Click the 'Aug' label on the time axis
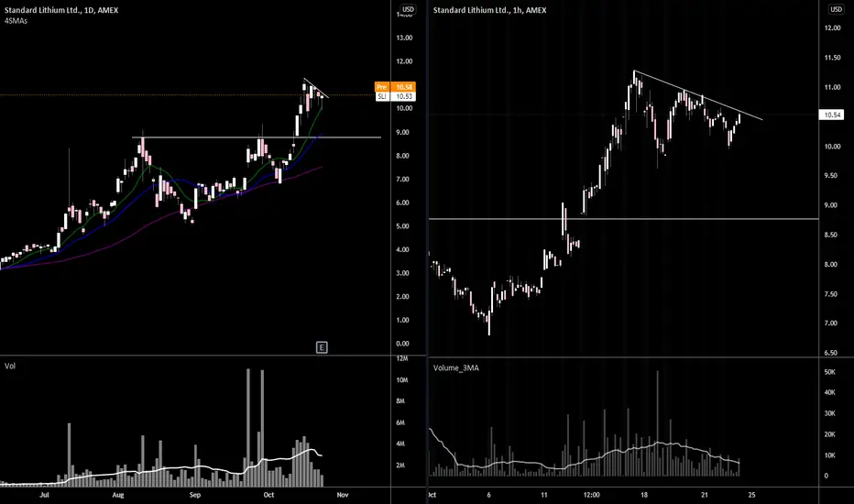854x504 pixels. [118, 495]
